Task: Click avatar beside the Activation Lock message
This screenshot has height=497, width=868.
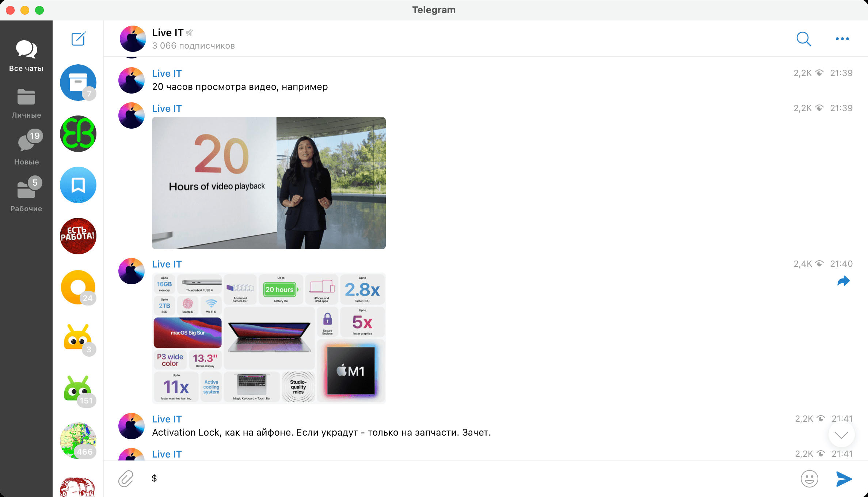Action: pyautogui.click(x=132, y=426)
